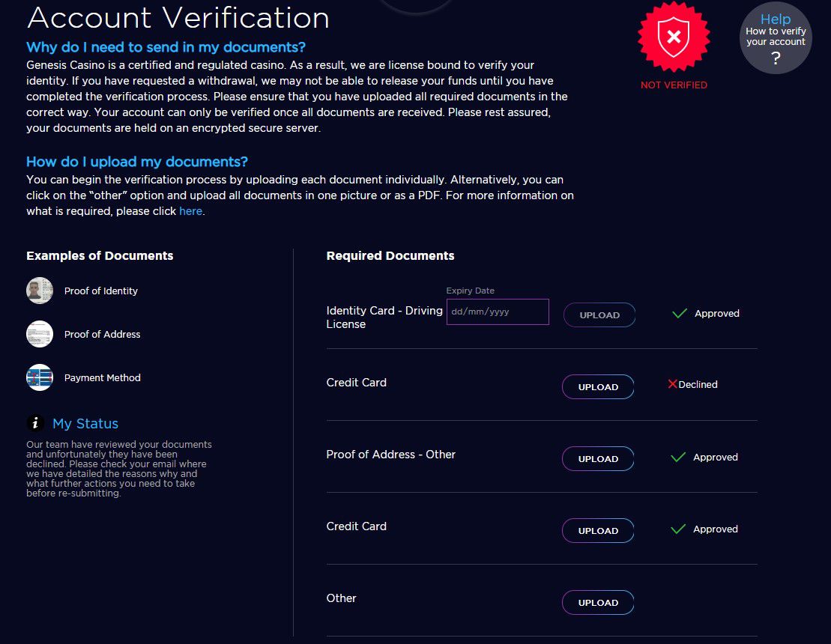The image size is (831, 644).
Task: Click 'Payment Method' example label
Action: 103,377
